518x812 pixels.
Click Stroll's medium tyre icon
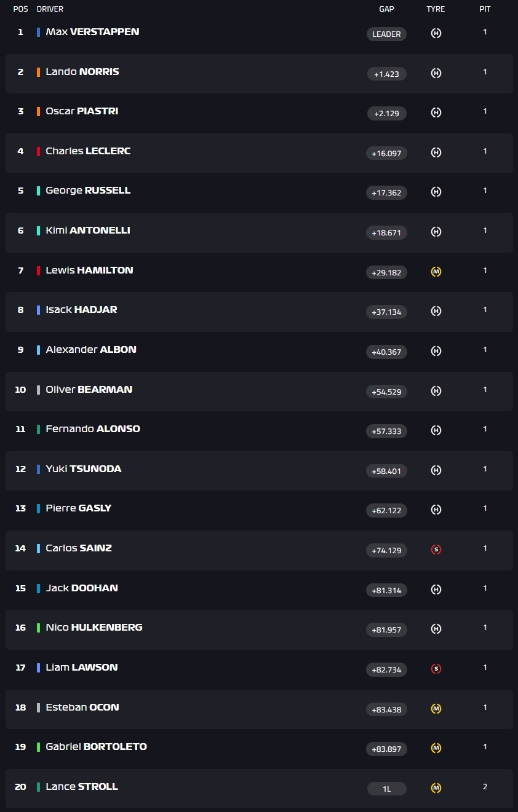pos(436,788)
